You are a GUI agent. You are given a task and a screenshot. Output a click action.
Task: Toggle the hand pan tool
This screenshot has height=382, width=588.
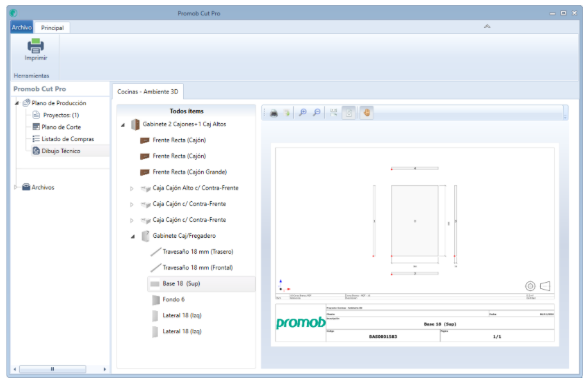coord(367,113)
